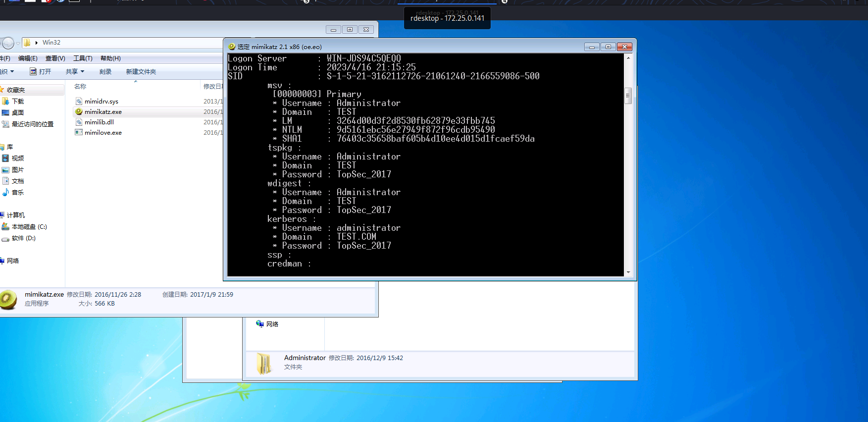The image size is (868, 422).
Task: Open the 文档 library icon
Action: 5,181
